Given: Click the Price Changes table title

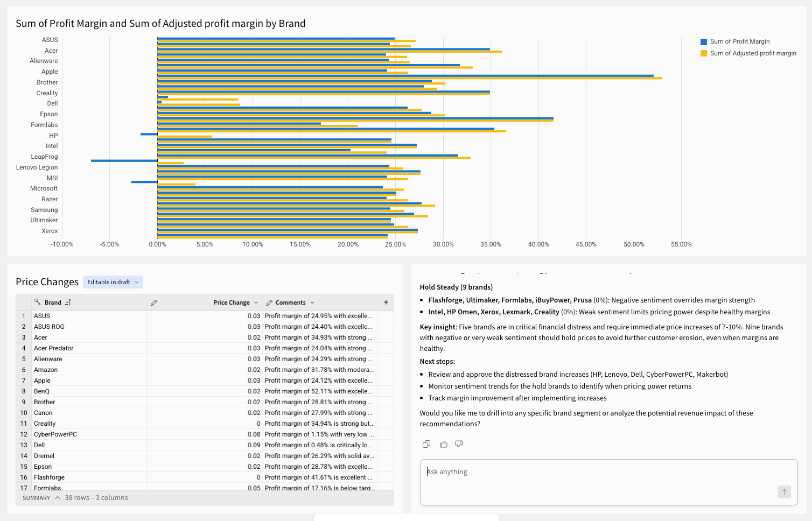Looking at the screenshot, I should tap(47, 282).
